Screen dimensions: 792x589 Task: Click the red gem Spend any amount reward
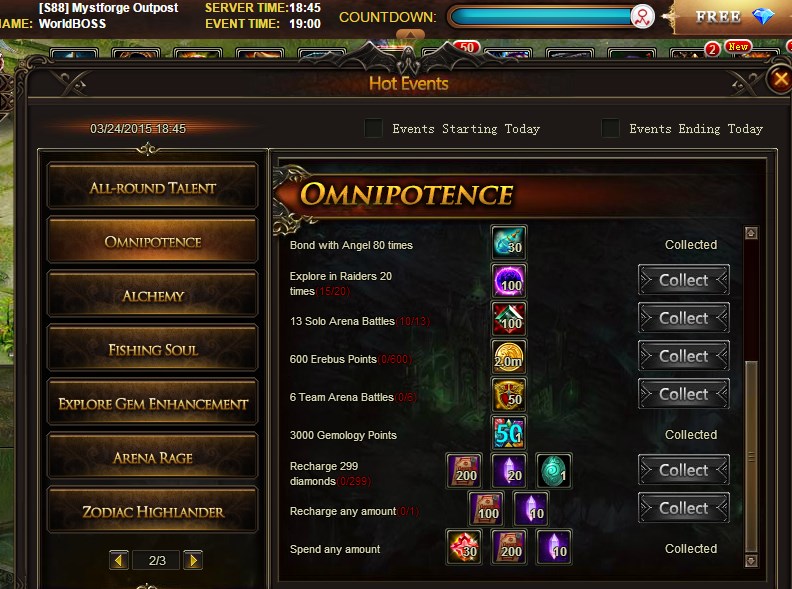[x=464, y=547]
